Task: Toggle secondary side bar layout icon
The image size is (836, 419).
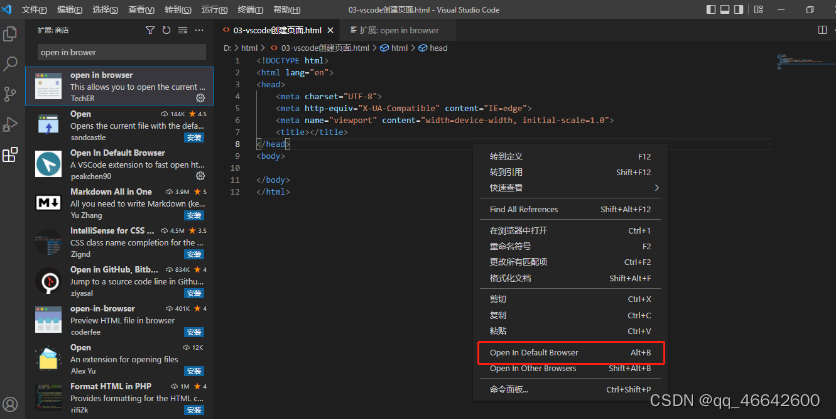Action: (738, 10)
